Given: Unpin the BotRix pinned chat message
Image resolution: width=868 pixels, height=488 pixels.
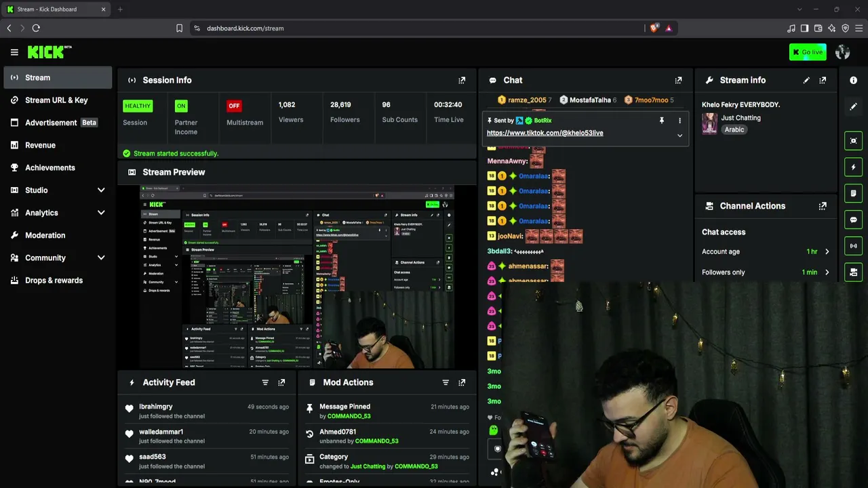Looking at the screenshot, I should pyautogui.click(x=662, y=121).
